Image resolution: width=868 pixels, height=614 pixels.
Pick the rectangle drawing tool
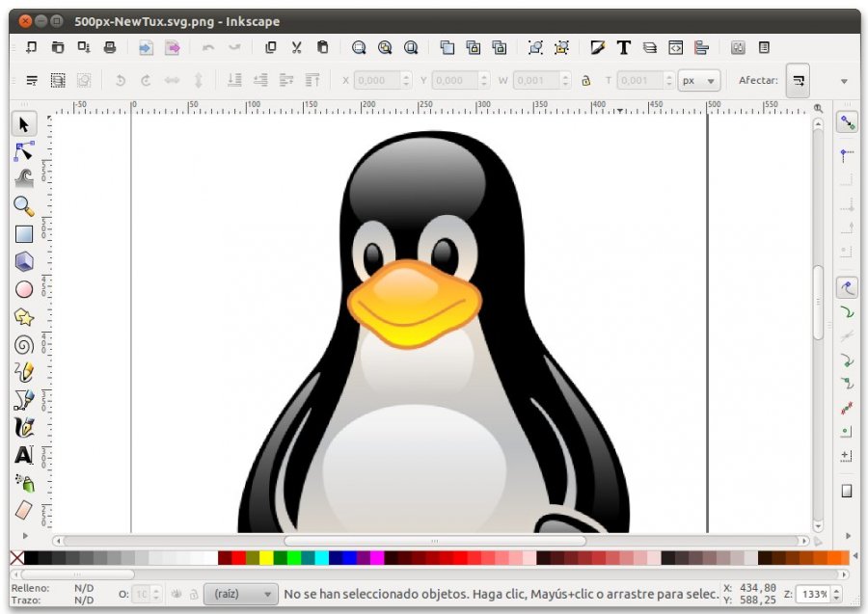pyautogui.click(x=24, y=234)
